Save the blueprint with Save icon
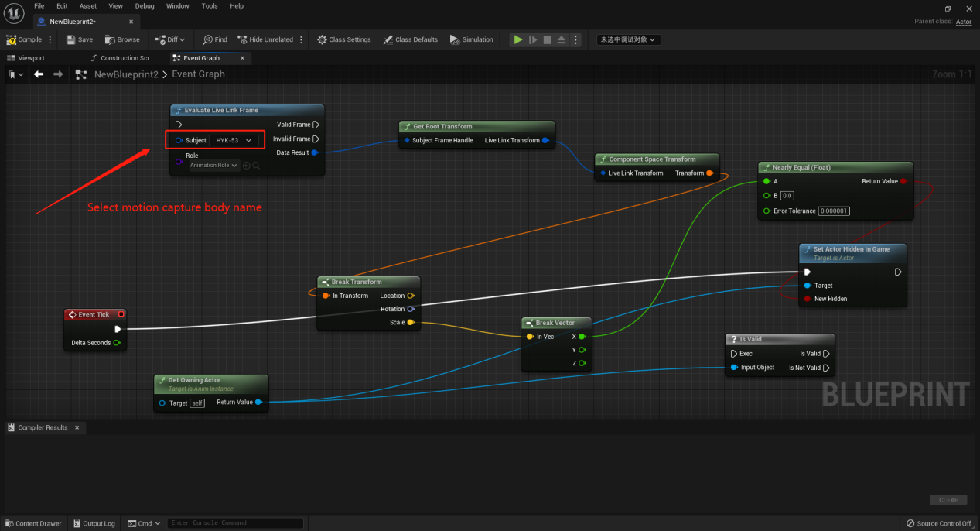The image size is (980, 531). pyautogui.click(x=71, y=39)
